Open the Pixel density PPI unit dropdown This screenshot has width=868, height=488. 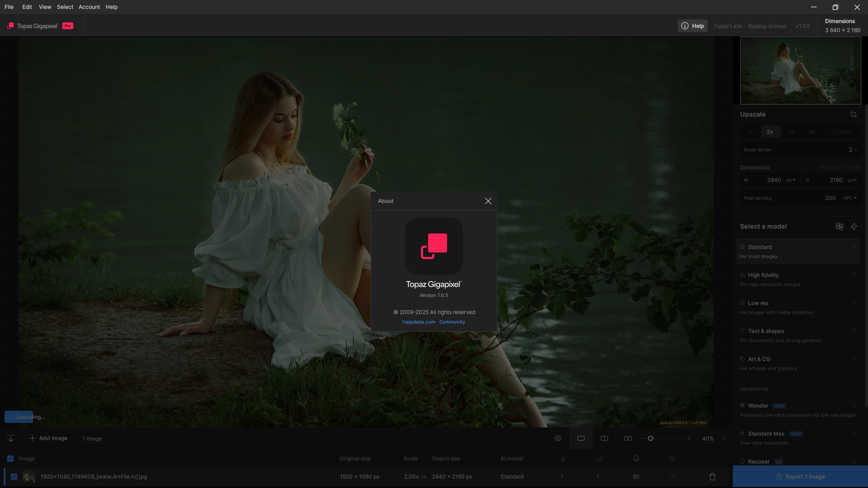[850, 198]
